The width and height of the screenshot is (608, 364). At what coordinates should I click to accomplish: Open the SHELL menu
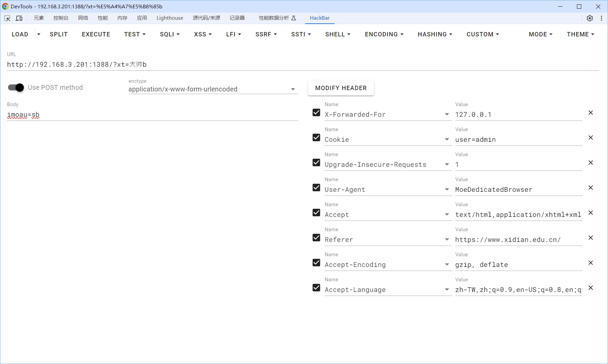click(338, 34)
